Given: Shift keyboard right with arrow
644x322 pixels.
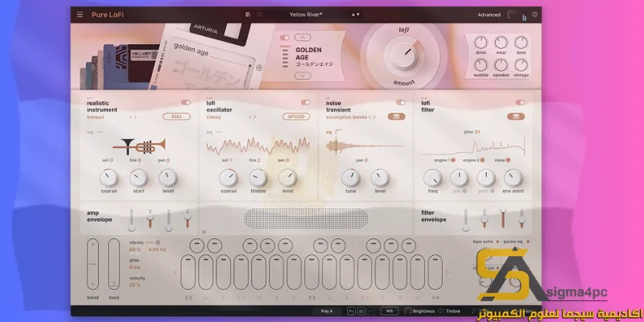Looking at the screenshot, I should [x=448, y=272].
